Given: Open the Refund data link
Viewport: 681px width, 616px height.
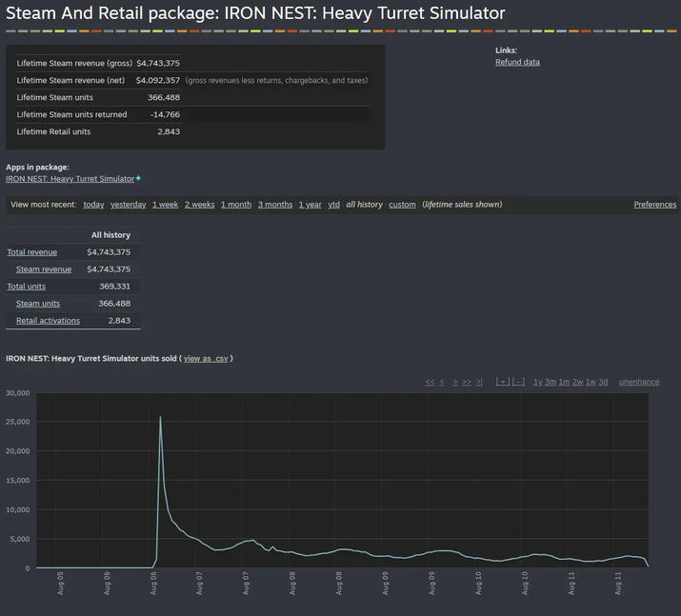Looking at the screenshot, I should tap(517, 62).
